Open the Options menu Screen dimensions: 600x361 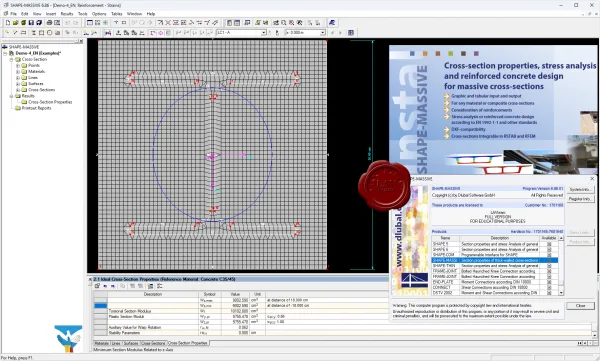99,14
